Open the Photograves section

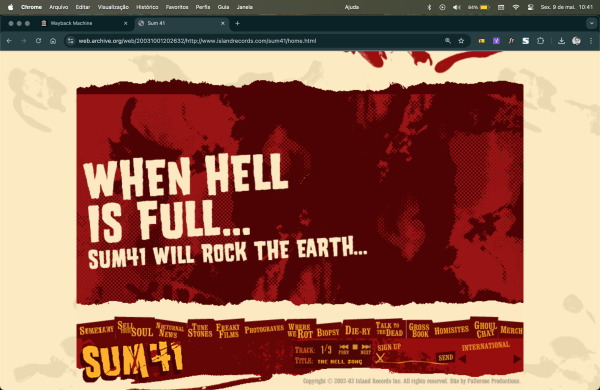click(264, 329)
